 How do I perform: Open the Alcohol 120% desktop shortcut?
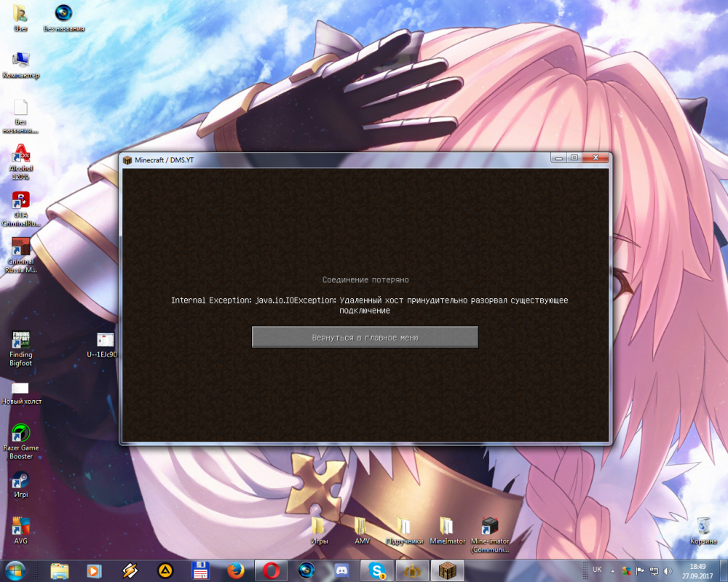20,156
